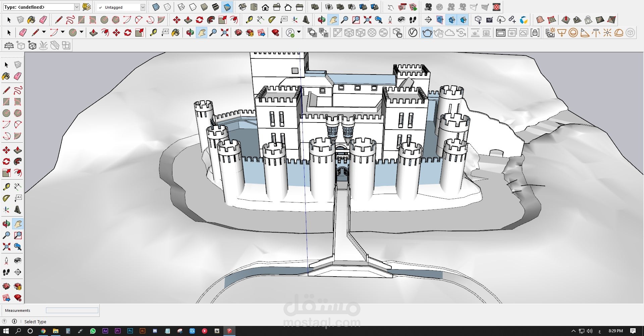Screen dimensions: 644x336
Task: Open the V-Ray Asset Editor icon
Action: (413, 33)
